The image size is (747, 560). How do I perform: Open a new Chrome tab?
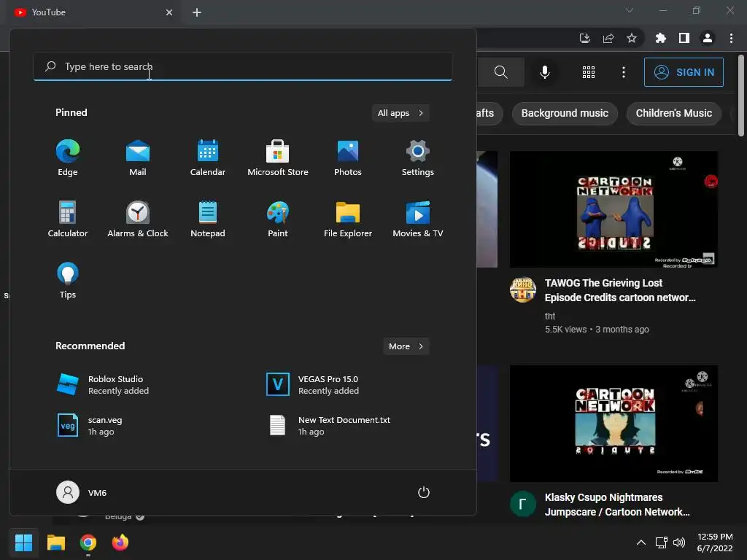[x=197, y=12]
